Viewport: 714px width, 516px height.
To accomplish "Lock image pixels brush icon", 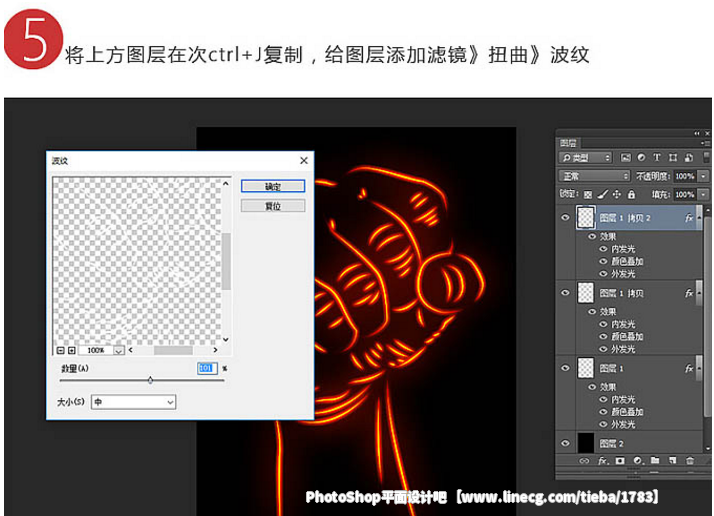I will click(602, 194).
